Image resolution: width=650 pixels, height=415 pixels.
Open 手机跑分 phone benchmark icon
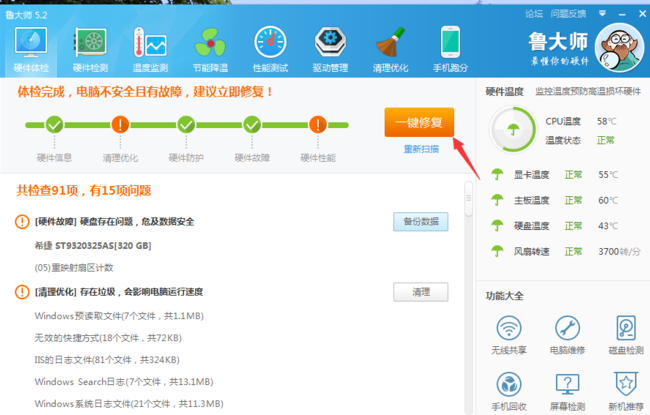click(x=450, y=48)
